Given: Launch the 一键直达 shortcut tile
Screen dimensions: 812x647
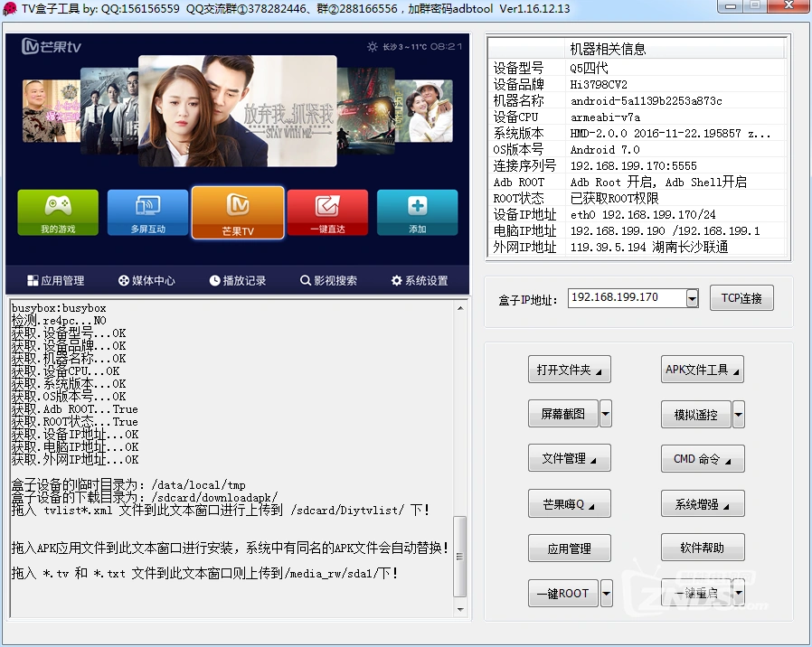Looking at the screenshot, I should pyautogui.click(x=328, y=212).
